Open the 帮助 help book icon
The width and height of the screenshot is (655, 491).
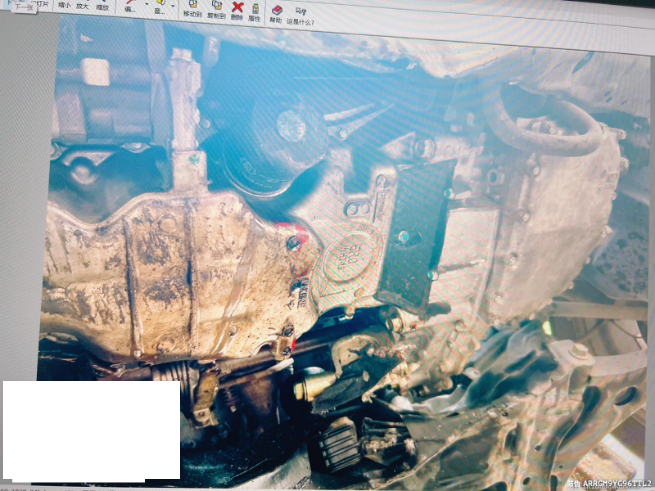point(277,12)
